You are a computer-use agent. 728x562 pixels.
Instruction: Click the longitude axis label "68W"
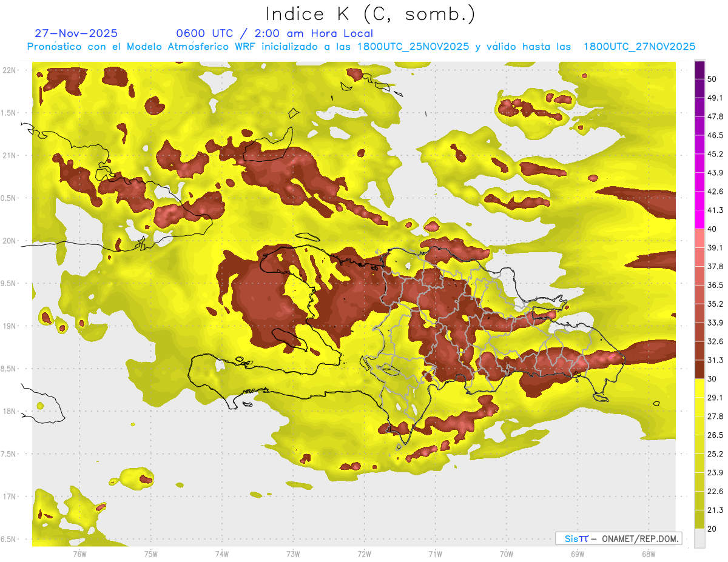(649, 554)
